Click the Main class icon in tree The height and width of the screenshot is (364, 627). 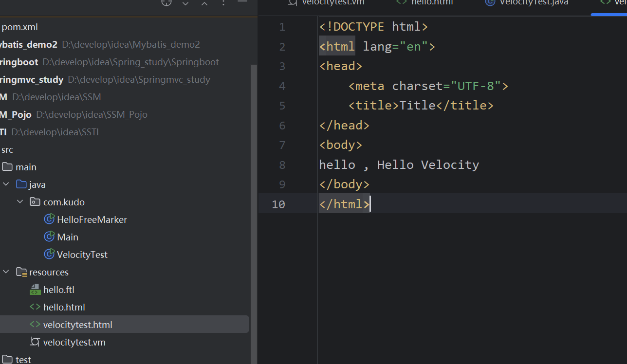click(x=49, y=237)
